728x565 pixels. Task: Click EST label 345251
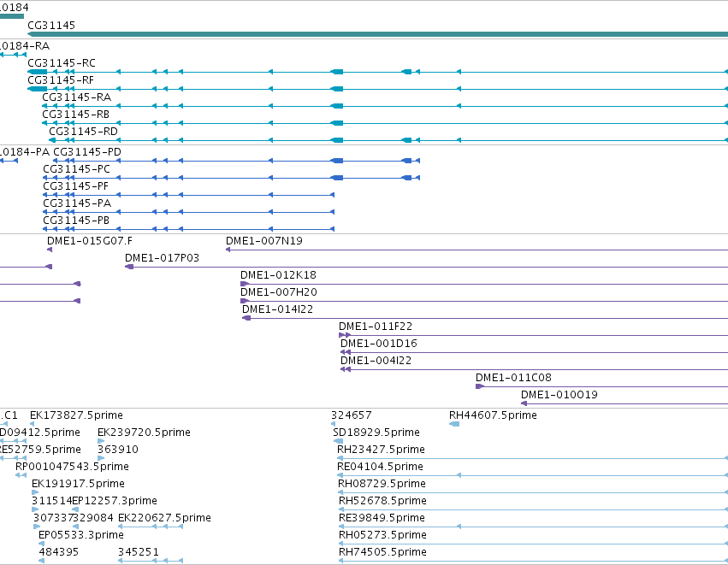point(139,553)
